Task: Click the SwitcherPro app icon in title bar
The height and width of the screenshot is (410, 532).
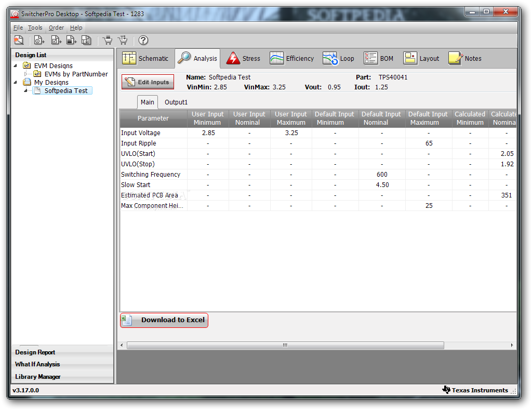Action: pos(15,14)
